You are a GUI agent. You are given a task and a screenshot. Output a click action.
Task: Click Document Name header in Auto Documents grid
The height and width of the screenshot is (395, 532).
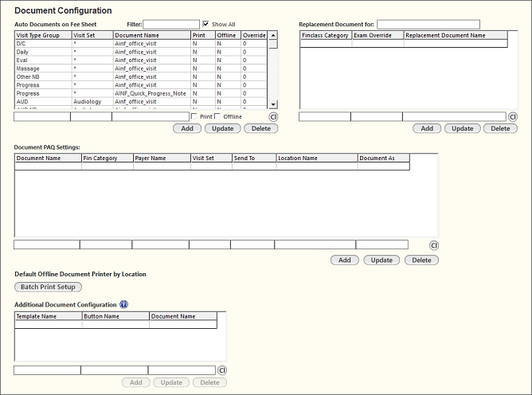tap(152, 35)
